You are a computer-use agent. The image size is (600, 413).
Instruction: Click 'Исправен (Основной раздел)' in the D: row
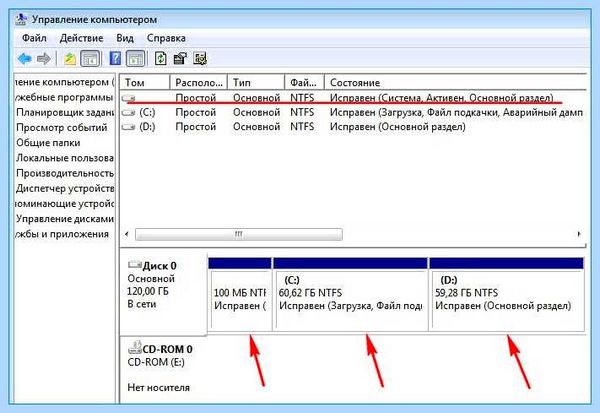point(398,127)
